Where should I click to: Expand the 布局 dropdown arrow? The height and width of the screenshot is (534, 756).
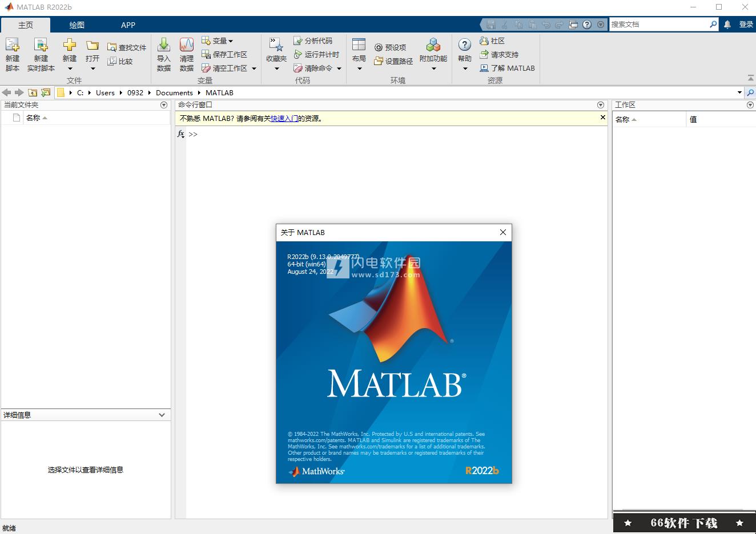[x=359, y=68]
